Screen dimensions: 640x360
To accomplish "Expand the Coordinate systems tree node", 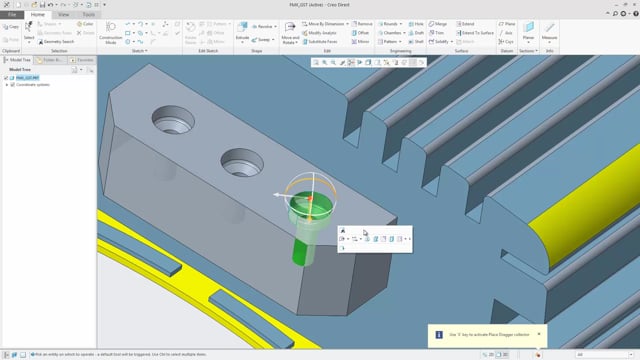I will pos(7,85).
